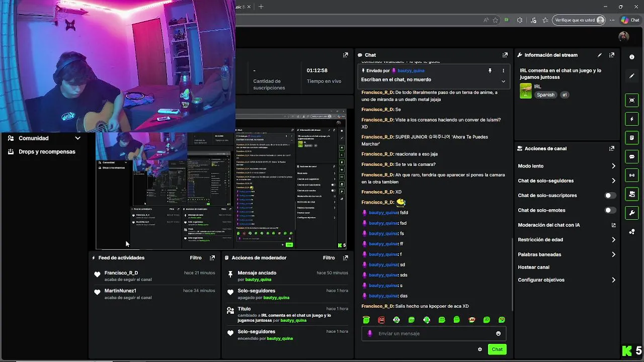The width and height of the screenshot is (644, 362).
Task: Open the user profile avatar menu
Action: coord(623,37)
